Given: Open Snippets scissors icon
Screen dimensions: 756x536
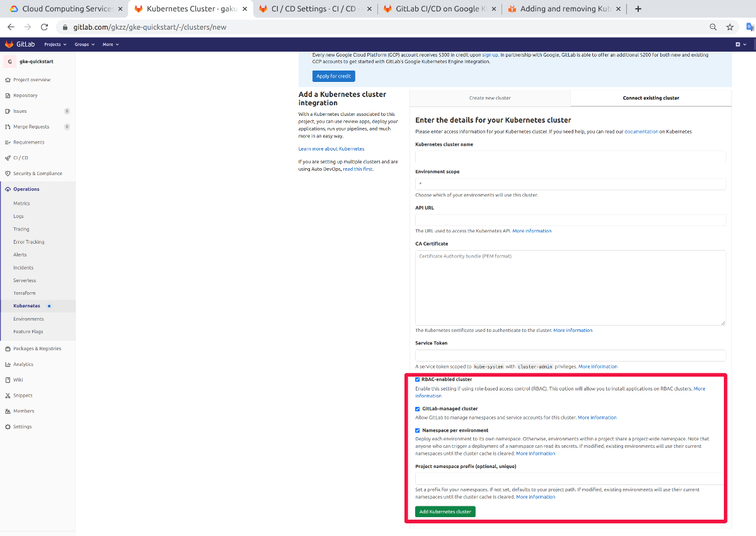Looking at the screenshot, I should pos(8,396).
